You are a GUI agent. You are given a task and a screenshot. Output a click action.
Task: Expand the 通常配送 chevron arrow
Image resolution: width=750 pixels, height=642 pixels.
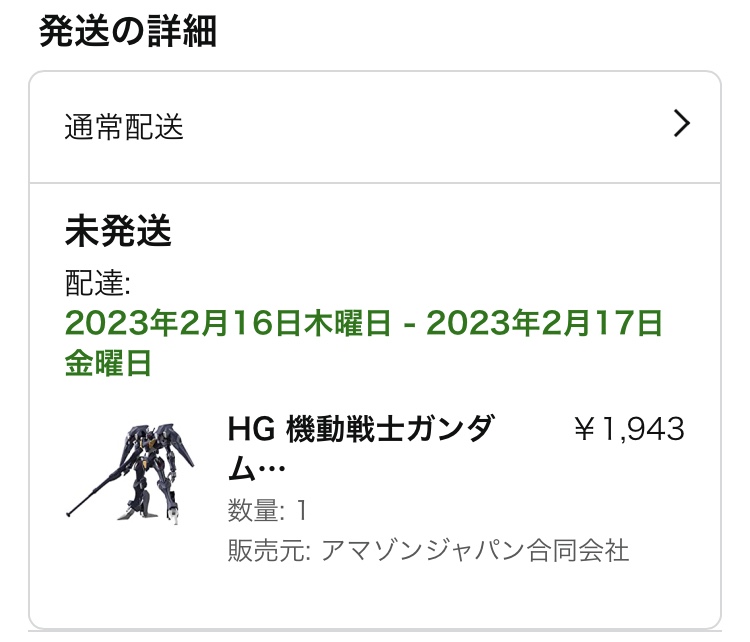682,123
